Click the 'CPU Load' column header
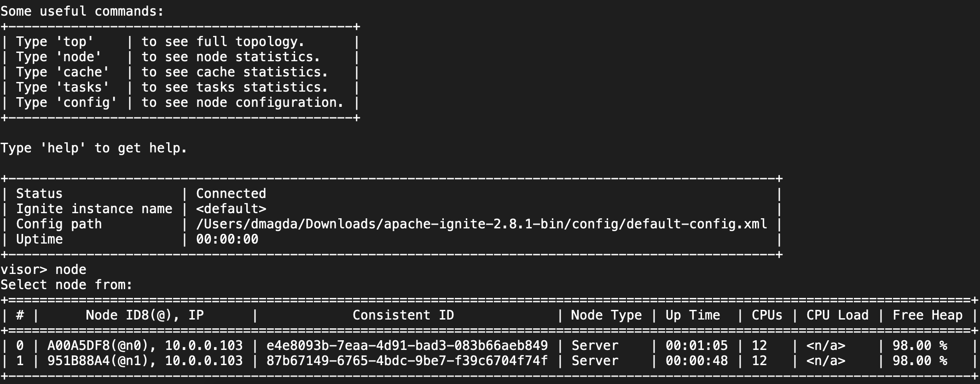 tap(837, 315)
